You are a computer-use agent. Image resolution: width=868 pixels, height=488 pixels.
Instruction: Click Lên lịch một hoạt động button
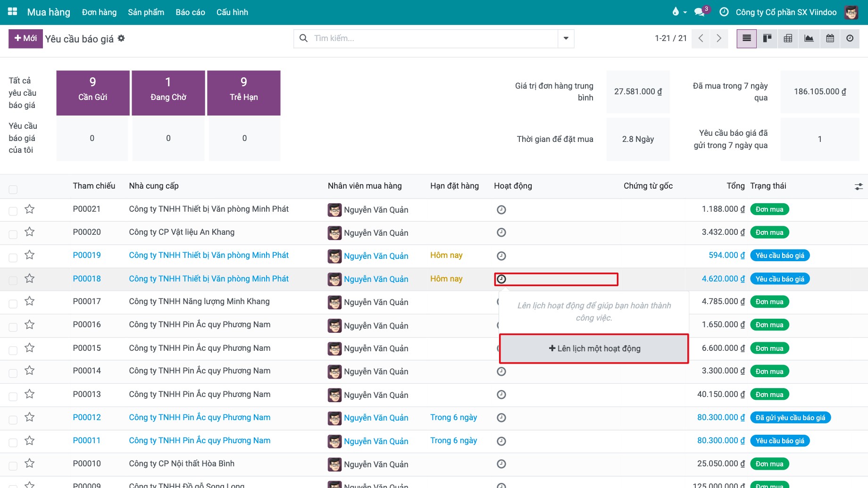click(x=594, y=349)
